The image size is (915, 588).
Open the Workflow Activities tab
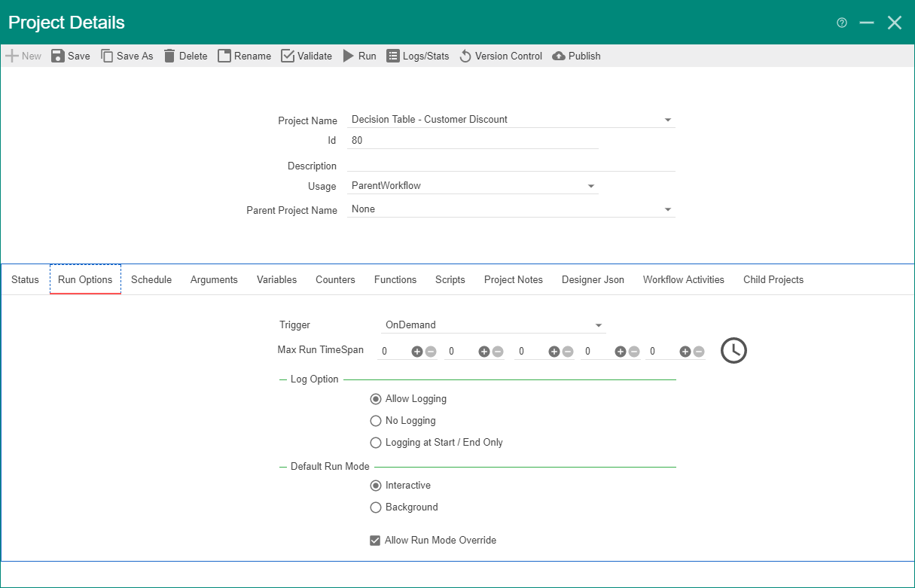coord(684,279)
